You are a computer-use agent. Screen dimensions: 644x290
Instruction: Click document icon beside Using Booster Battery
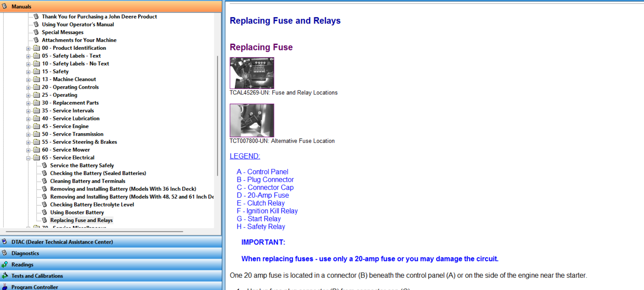click(x=45, y=212)
